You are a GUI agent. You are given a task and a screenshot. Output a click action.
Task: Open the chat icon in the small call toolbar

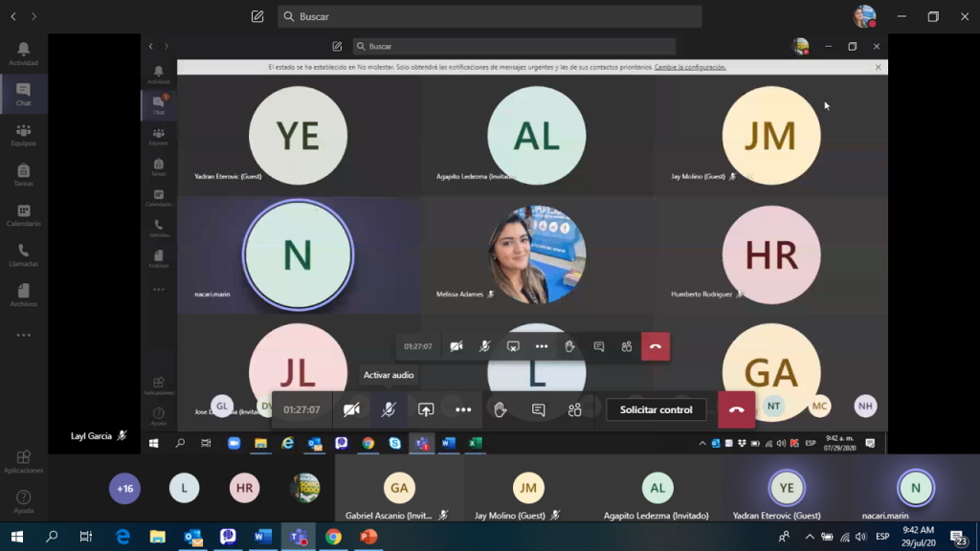pos(599,346)
